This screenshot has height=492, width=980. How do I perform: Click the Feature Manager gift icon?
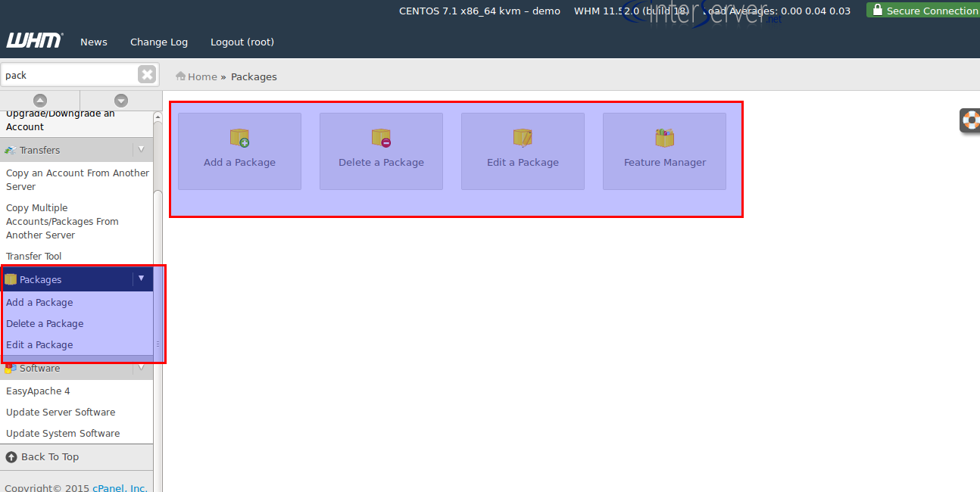(x=664, y=137)
